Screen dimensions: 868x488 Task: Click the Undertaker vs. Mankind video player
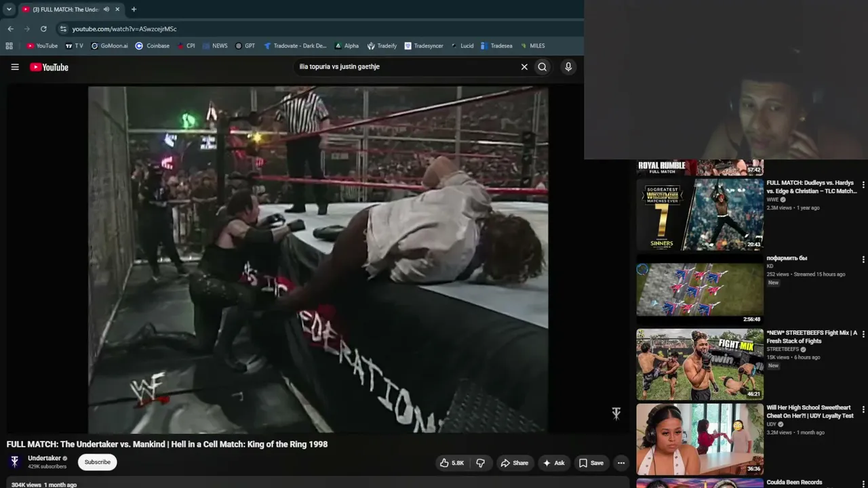pos(318,259)
